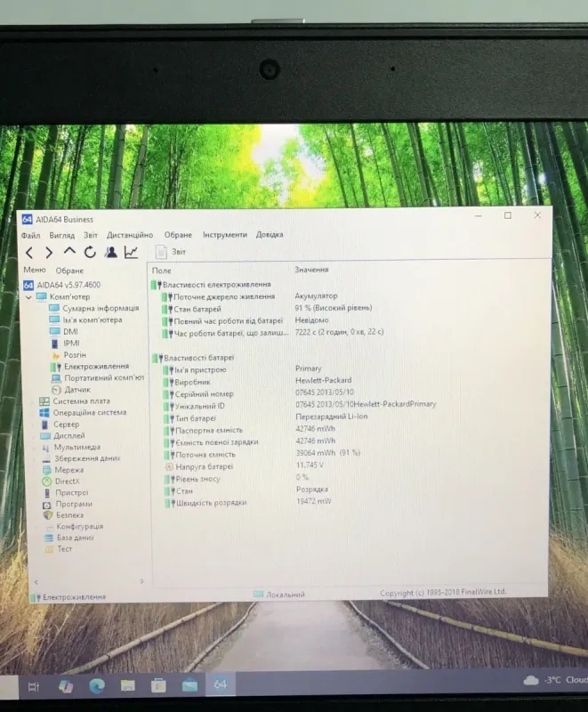588x712 pixels.
Task: Select Сумарна інформація tree item
Action: click(x=93, y=308)
